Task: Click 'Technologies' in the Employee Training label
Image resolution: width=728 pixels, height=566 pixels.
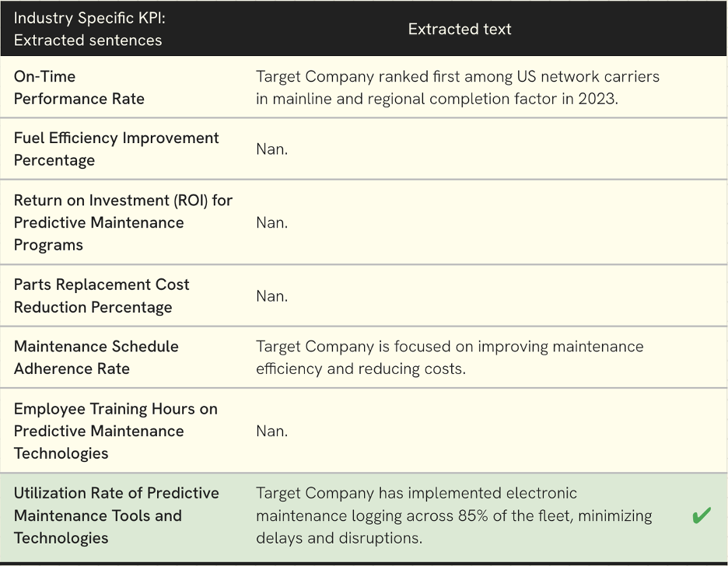Action: point(61,453)
